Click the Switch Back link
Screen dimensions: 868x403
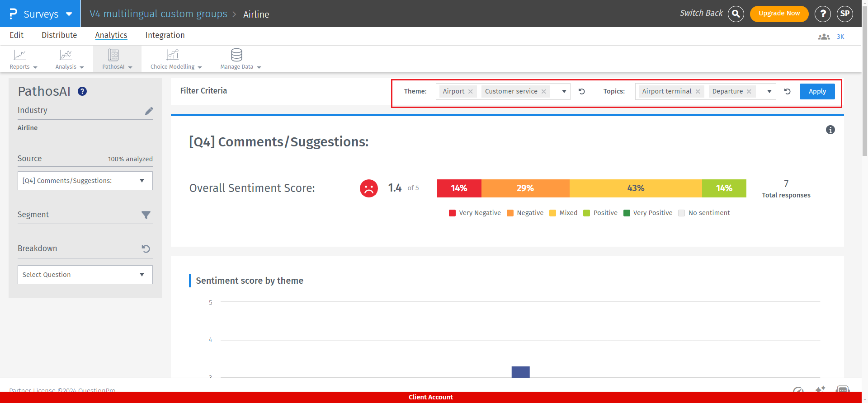click(x=701, y=13)
